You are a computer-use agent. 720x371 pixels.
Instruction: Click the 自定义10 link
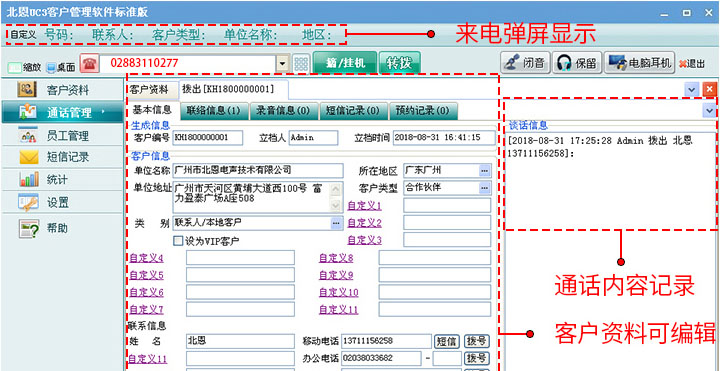click(338, 292)
